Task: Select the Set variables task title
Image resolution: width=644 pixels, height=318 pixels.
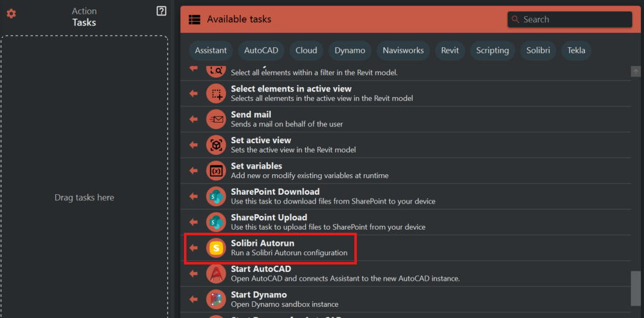Action: [256, 166]
